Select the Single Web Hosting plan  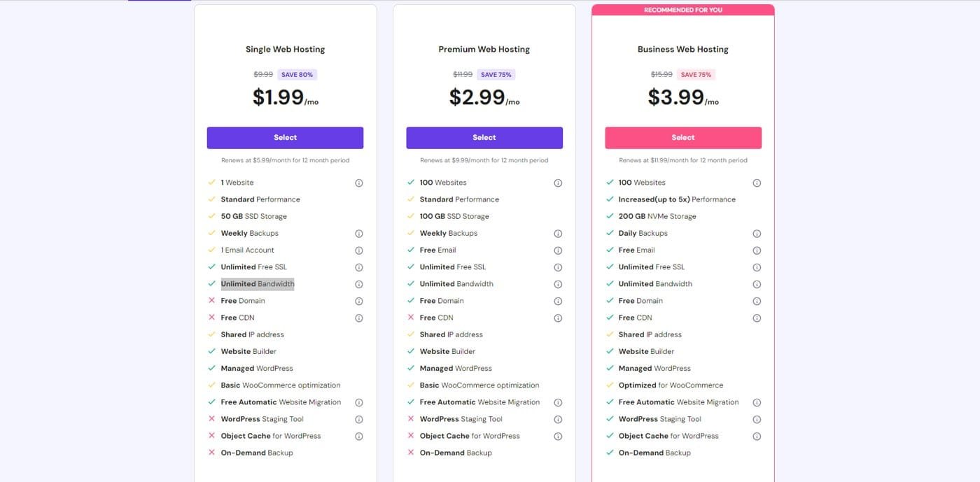click(x=285, y=138)
